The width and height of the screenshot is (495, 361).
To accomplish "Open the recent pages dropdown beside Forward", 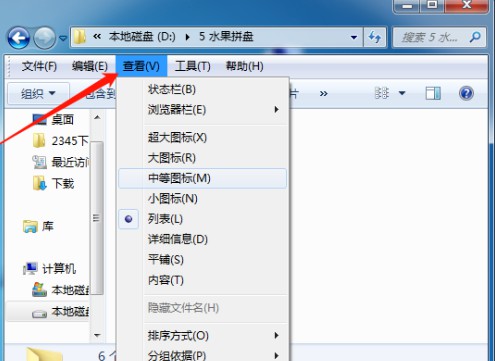I will pos(63,38).
